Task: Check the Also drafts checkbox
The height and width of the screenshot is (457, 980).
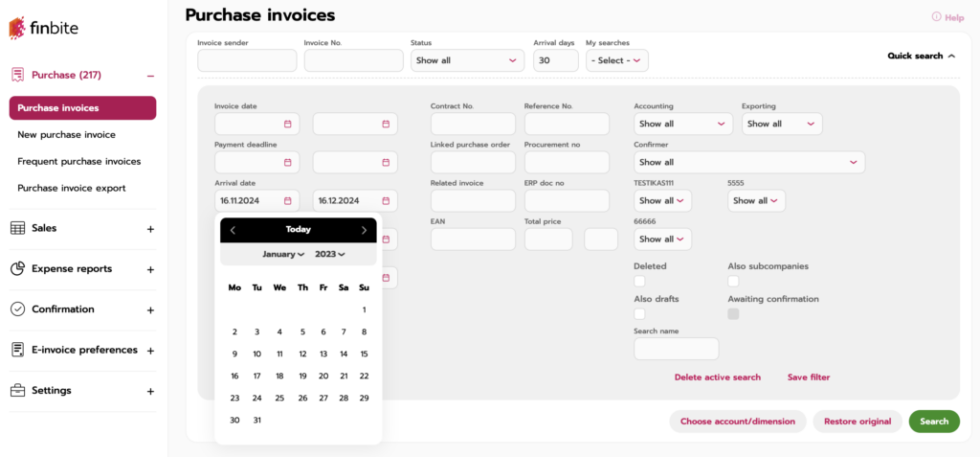Action: click(x=639, y=314)
